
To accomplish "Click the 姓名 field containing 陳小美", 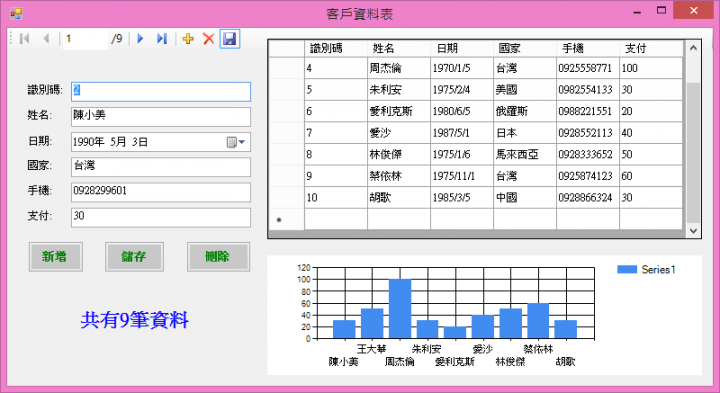I will 161,117.
